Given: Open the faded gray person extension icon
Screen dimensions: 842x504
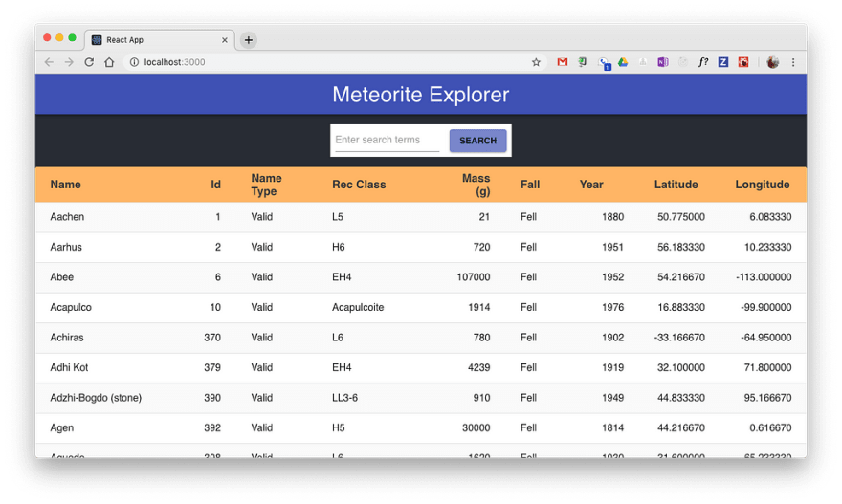Looking at the screenshot, I should [643, 62].
